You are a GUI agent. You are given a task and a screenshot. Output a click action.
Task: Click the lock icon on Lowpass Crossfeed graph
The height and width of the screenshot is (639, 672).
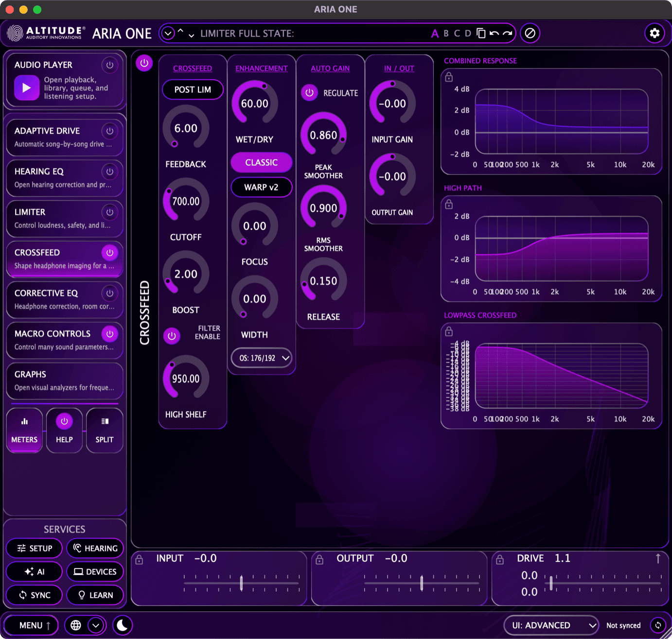tap(449, 331)
